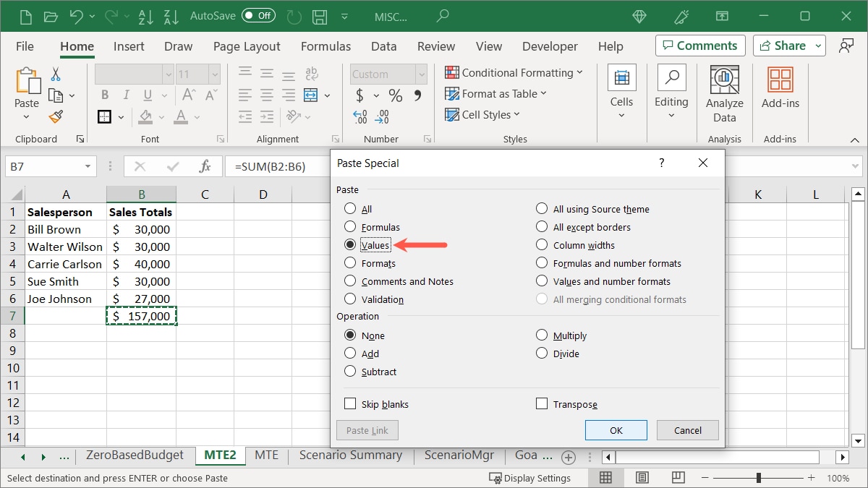Screen dimensions: 868x488
Task: Enable the Transpose checkbox
Action: [x=542, y=404]
